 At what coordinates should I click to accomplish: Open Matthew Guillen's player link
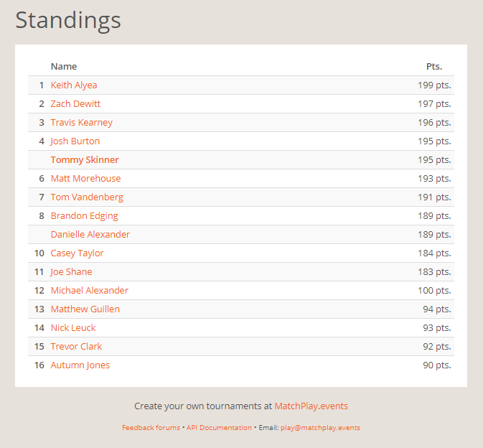[x=85, y=309]
